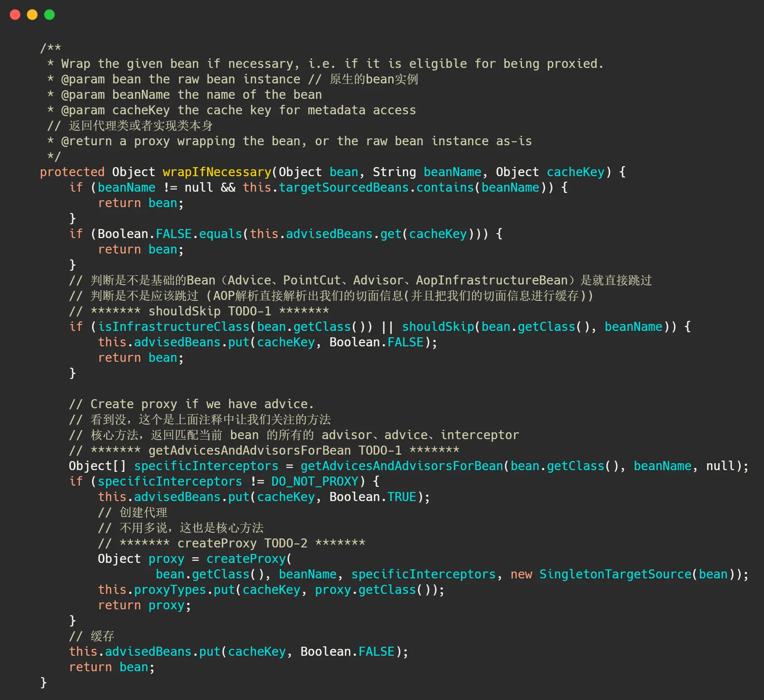Click 'Boolean.FALSE.equals' FALSE constant
This screenshot has width=764, height=700.
tap(174, 234)
